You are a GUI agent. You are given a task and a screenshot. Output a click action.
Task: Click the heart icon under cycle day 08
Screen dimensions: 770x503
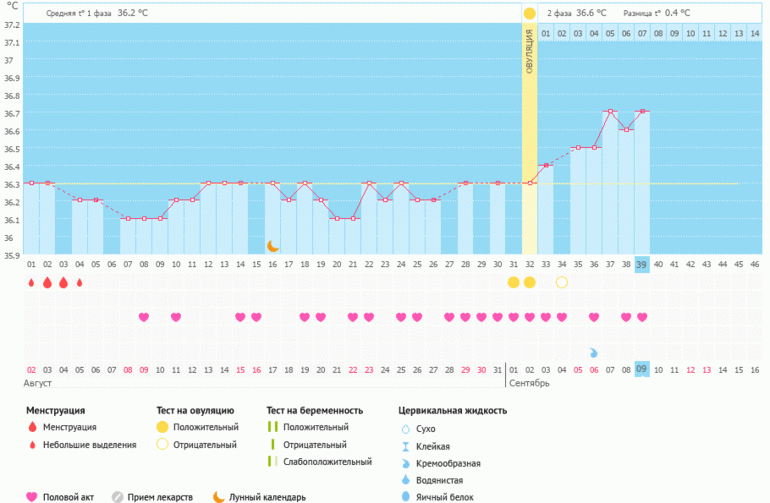coord(143,317)
